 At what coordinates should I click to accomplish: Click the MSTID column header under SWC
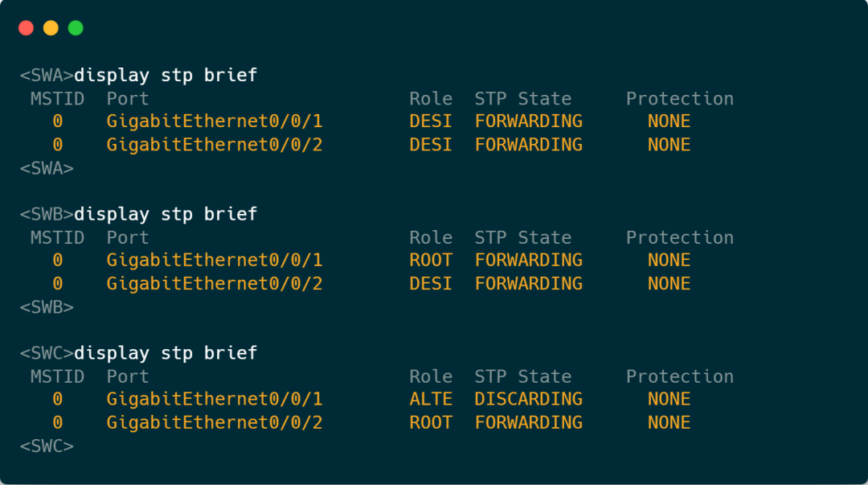click(57, 376)
